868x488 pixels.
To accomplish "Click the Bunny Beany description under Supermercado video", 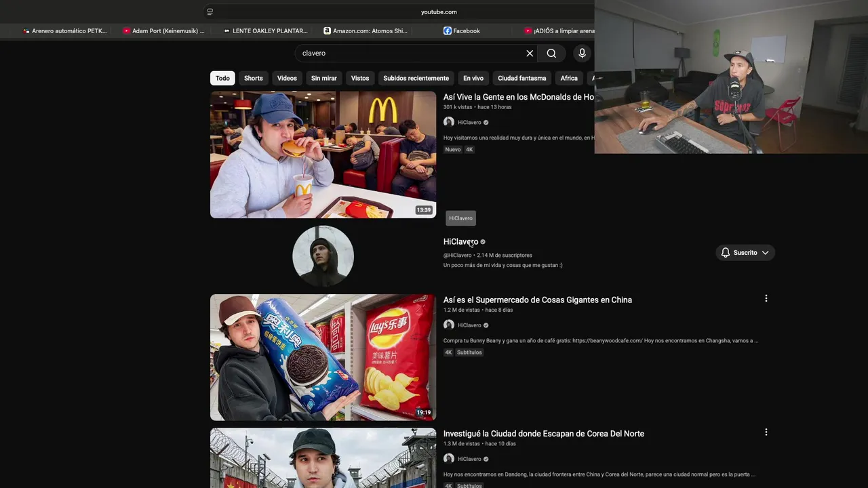I will coord(601,341).
